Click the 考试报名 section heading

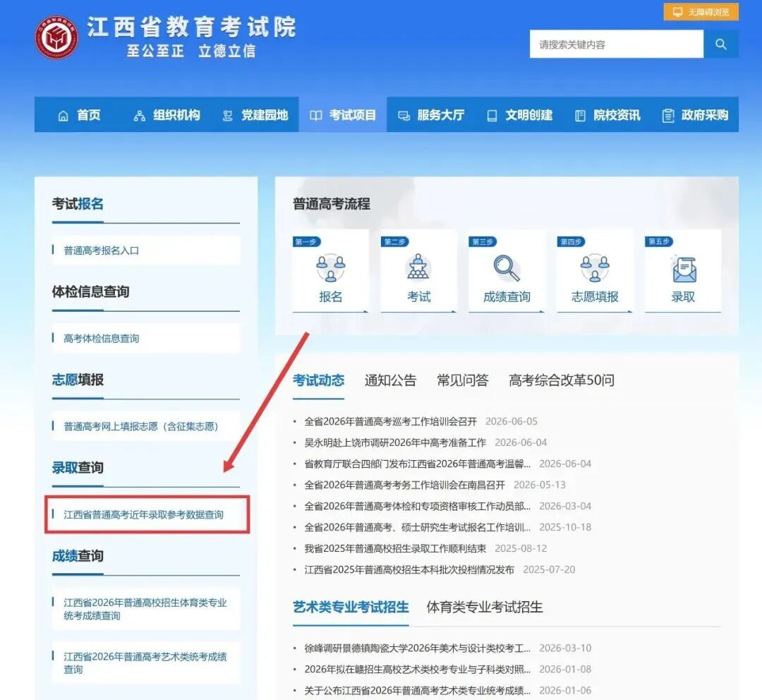coord(78,204)
